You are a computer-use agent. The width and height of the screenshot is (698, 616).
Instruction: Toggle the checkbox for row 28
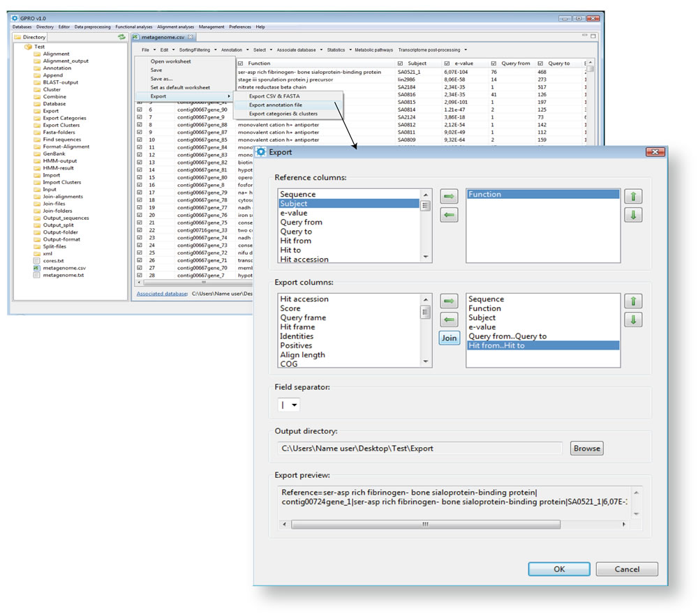pos(140,276)
